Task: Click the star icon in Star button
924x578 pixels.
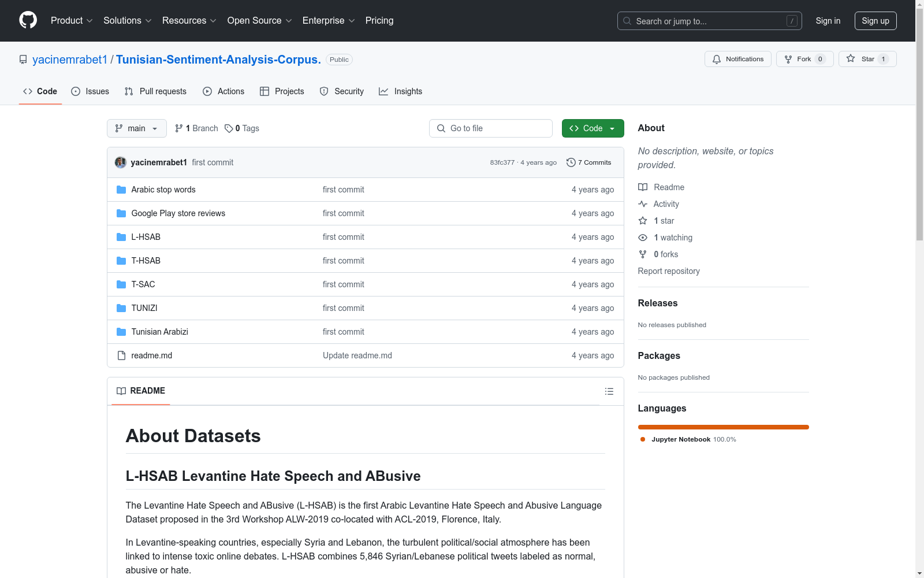Action: (851, 58)
